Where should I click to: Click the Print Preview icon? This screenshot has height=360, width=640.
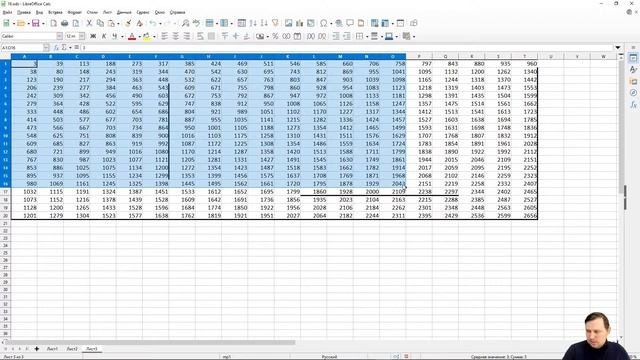76,23
